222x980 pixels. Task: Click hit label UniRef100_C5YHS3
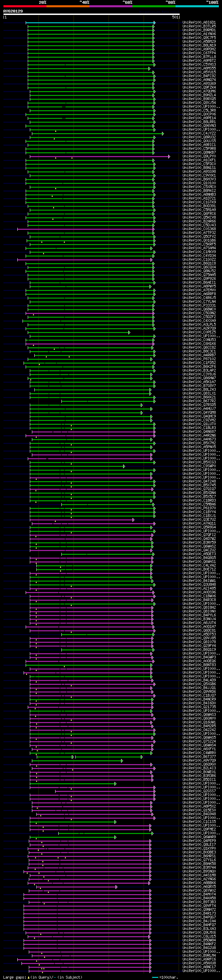(x=199, y=65)
